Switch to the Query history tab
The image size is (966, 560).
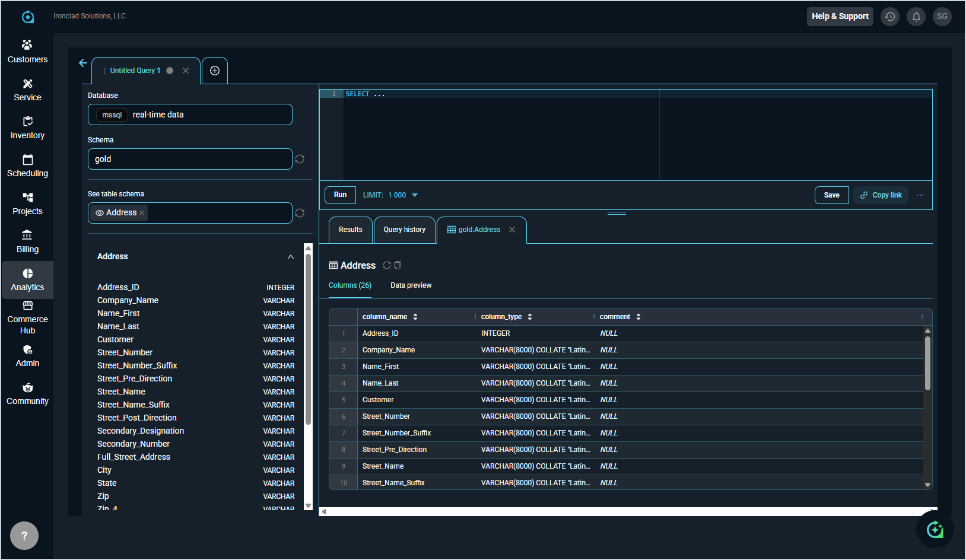(404, 230)
